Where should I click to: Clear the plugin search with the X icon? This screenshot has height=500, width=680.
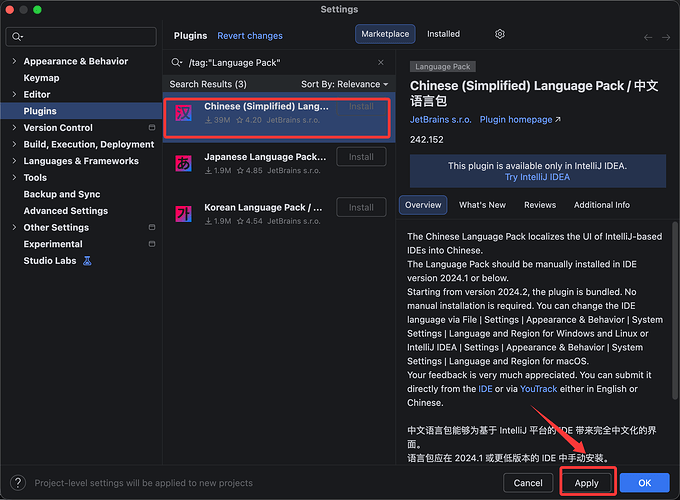click(381, 62)
